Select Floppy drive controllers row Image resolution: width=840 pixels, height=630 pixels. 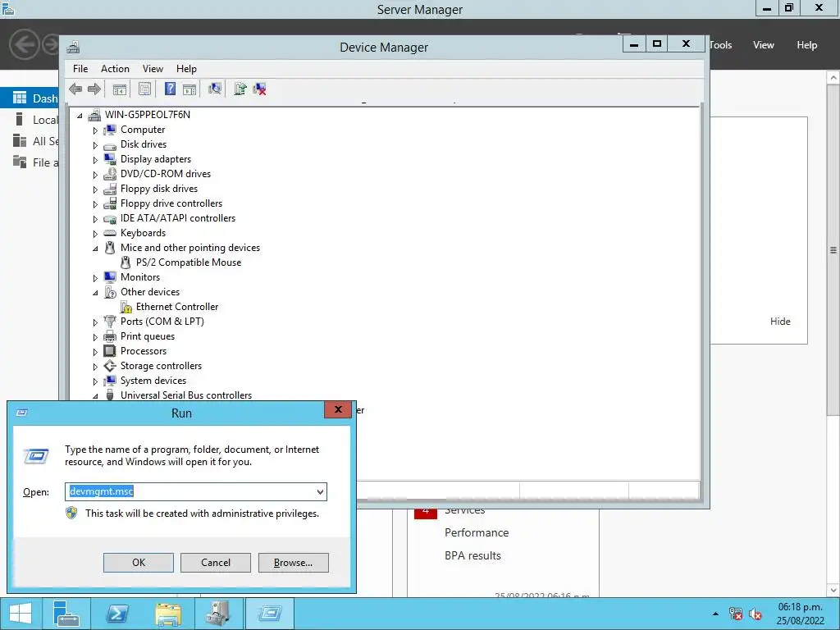point(171,203)
